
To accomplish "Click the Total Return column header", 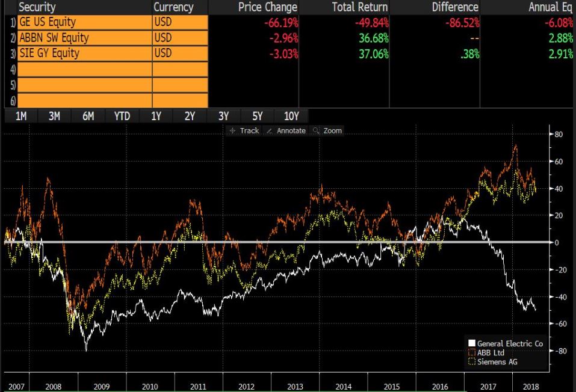I will point(360,7).
